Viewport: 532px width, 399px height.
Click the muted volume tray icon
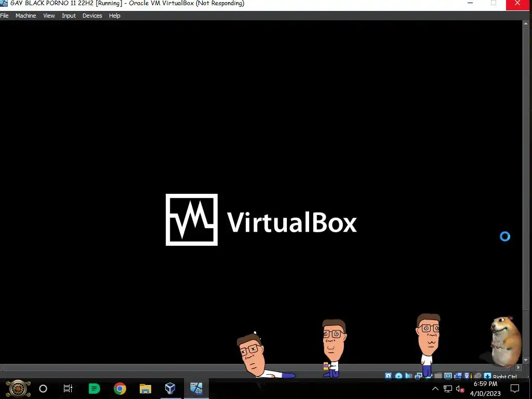460,389
